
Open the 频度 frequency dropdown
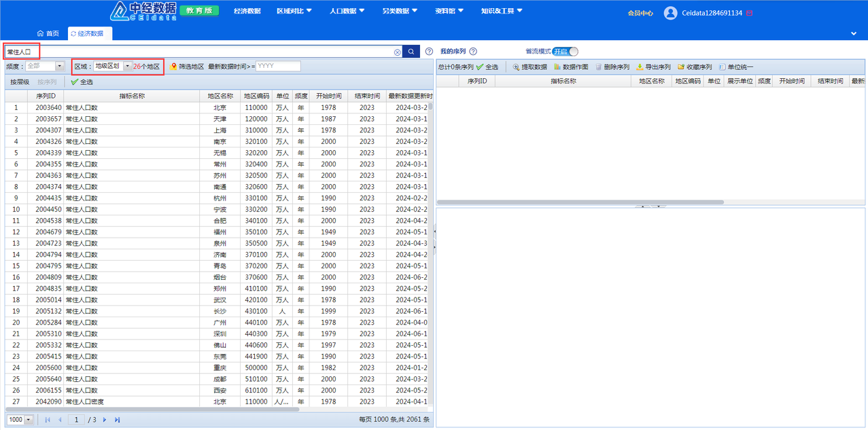(60, 67)
